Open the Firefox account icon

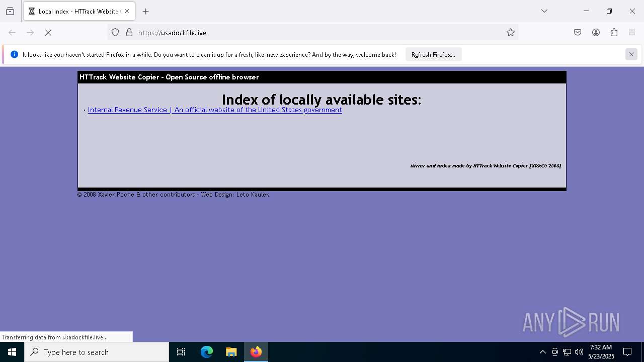596,33
